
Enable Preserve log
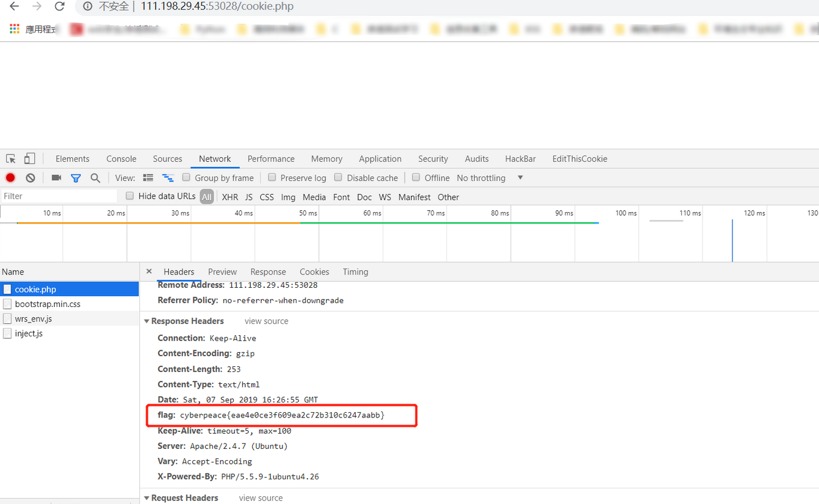272,177
